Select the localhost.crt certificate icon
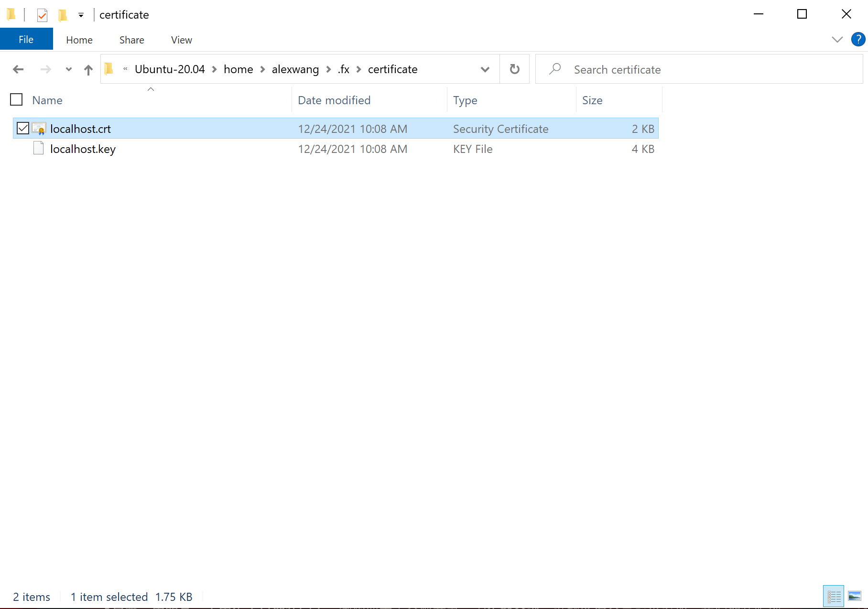 pos(39,129)
